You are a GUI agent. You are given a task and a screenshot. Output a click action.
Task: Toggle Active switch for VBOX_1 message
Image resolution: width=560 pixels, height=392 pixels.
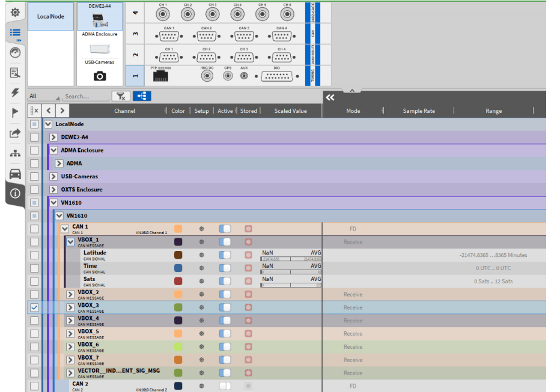click(225, 242)
